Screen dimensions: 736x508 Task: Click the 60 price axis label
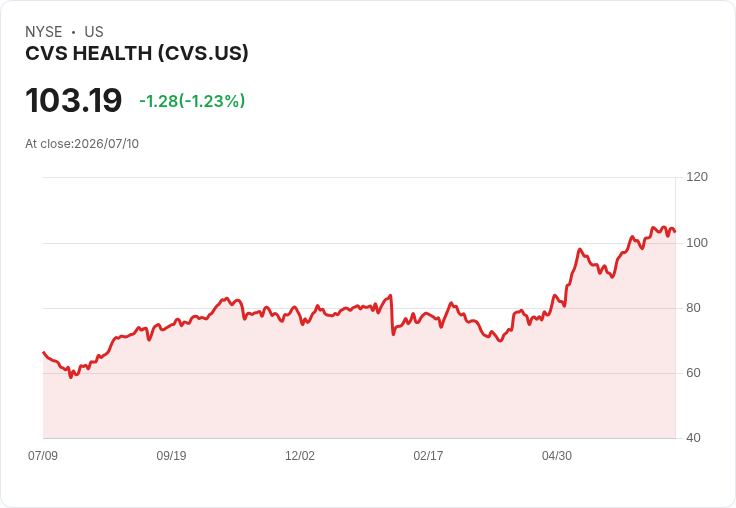click(x=693, y=373)
